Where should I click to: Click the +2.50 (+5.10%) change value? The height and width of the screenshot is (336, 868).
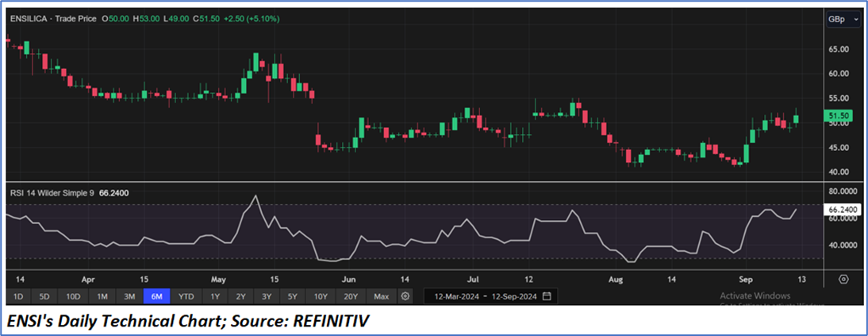click(x=251, y=19)
